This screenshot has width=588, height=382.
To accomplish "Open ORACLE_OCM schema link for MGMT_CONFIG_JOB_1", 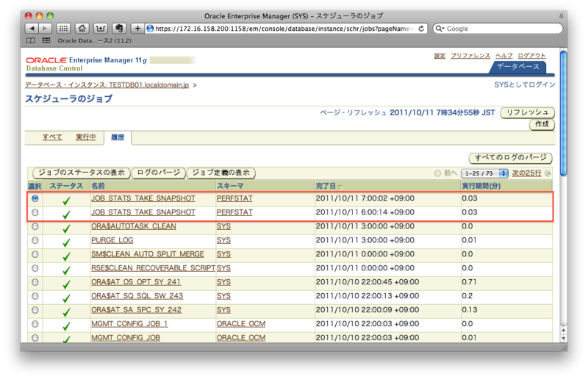I will point(241,324).
